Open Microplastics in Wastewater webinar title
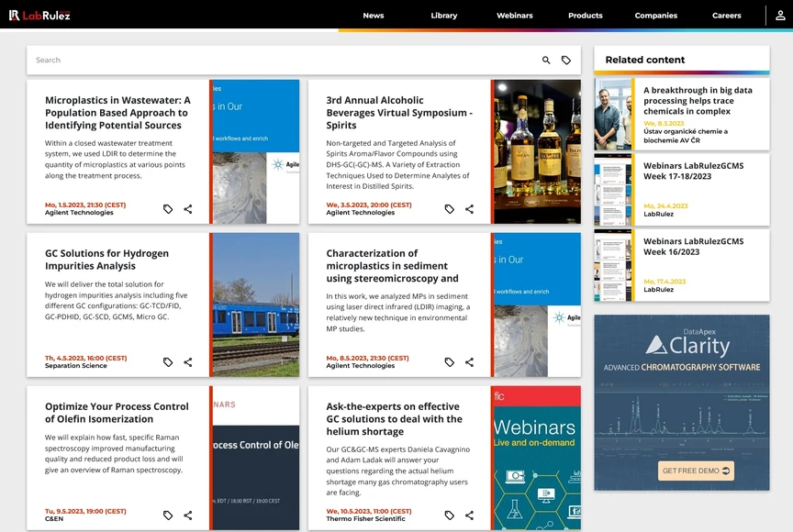The width and height of the screenshot is (793, 532). [x=117, y=113]
